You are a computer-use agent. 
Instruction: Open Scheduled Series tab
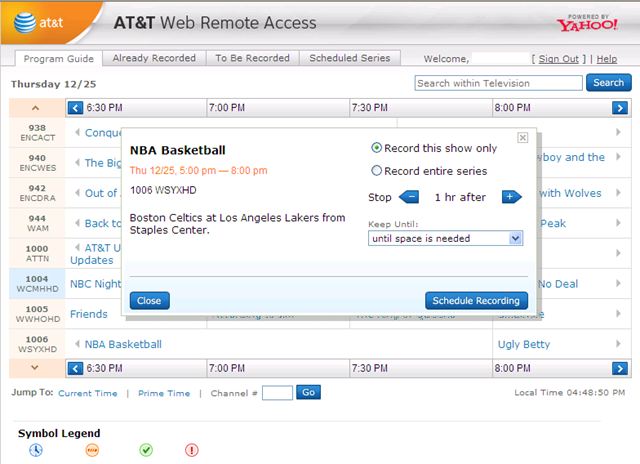pos(350,58)
